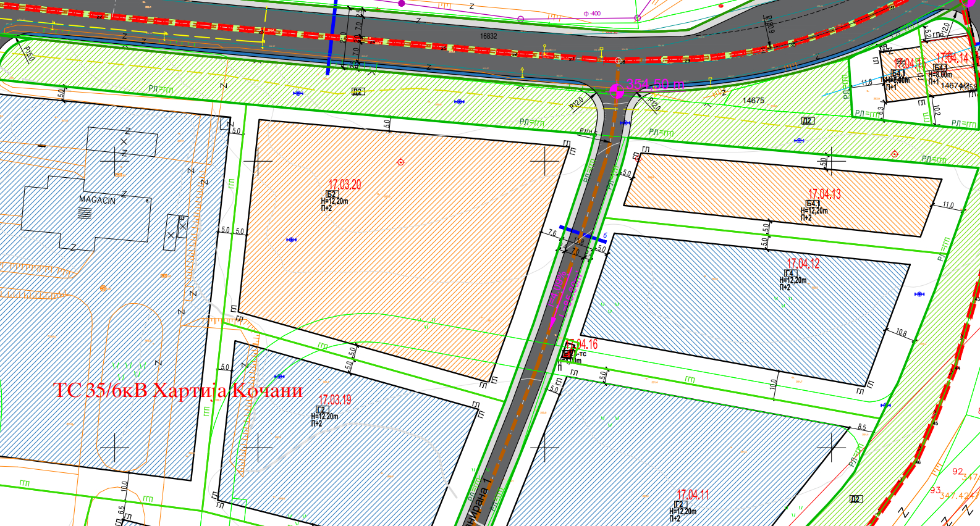
Task: Select the red point label 93
Action: pyautogui.click(x=936, y=490)
